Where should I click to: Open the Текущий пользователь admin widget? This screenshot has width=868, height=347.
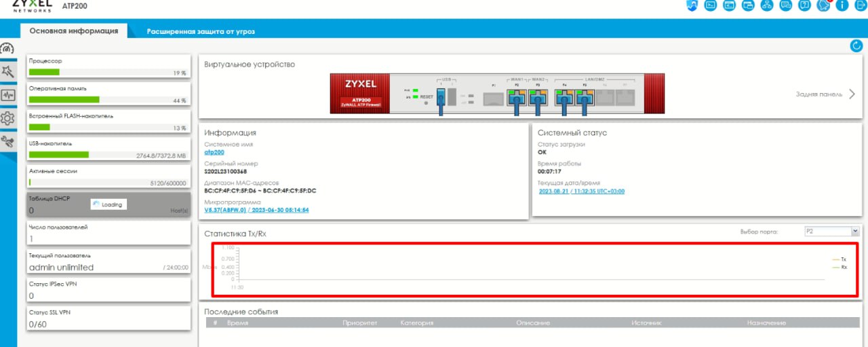pos(108,261)
